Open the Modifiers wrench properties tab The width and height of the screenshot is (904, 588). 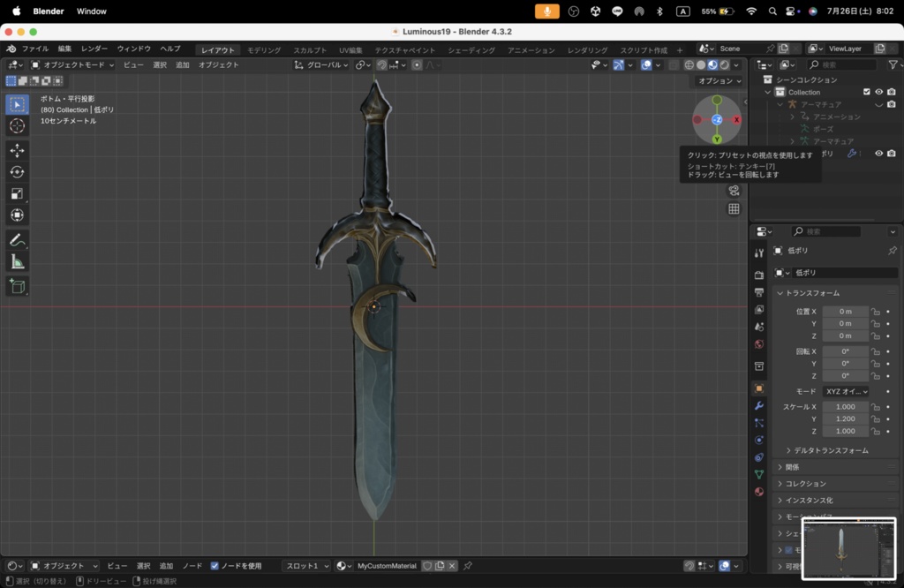758,405
